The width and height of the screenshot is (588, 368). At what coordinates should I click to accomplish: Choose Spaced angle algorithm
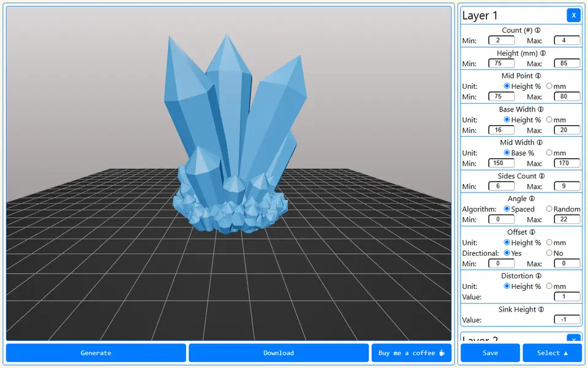[x=507, y=209]
